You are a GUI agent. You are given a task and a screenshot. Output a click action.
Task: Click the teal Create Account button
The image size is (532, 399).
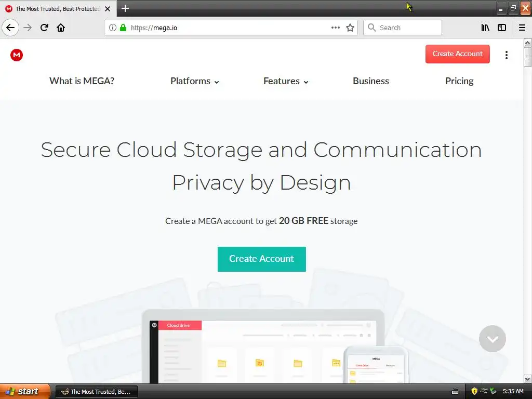[262, 259]
